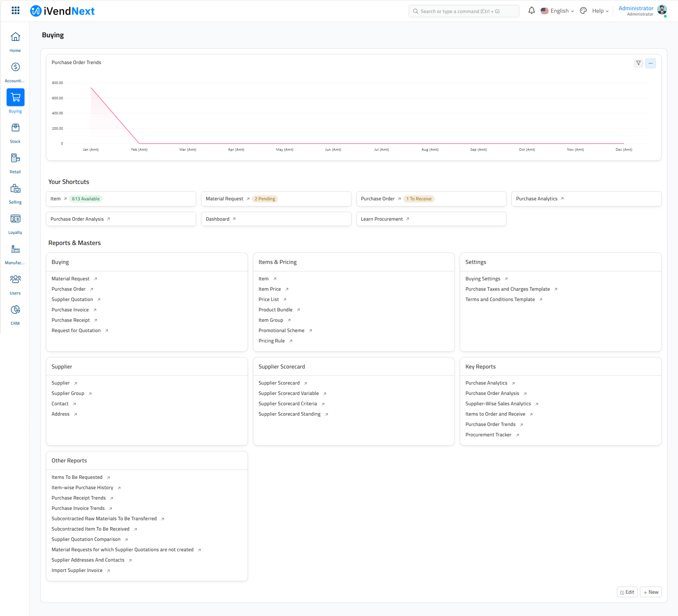The height and width of the screenshot is (616, 678).
Task: Open the theme palette icon
Action: coord(584,11)
